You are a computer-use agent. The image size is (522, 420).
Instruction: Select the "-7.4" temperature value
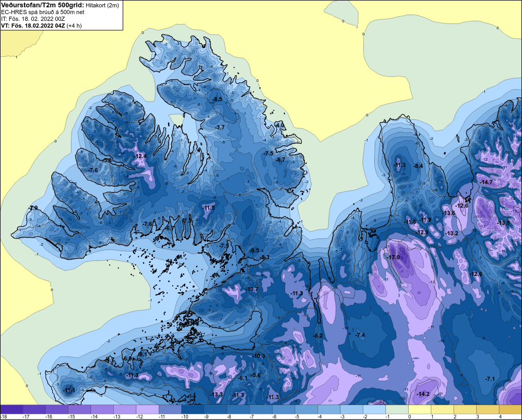[x=360, y=335]
